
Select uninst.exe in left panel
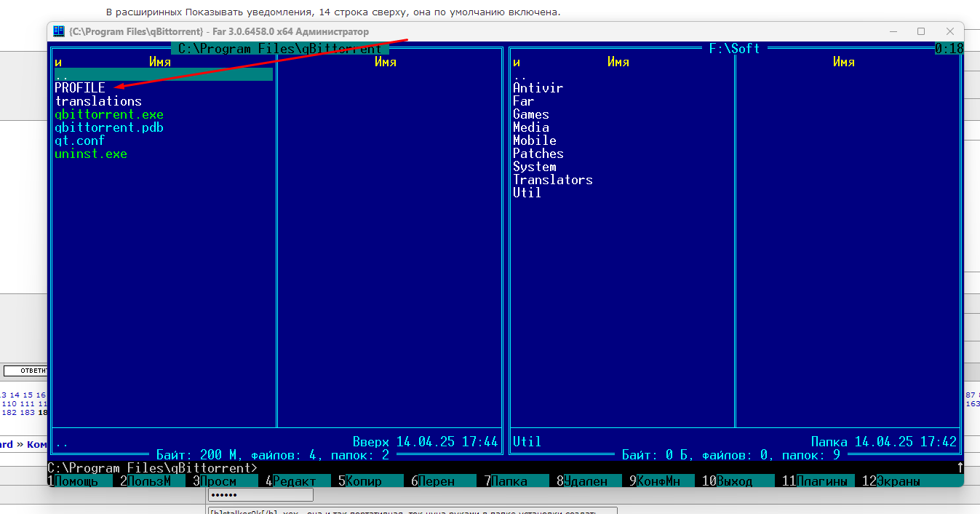pyautogui.click(x=91, y=154)
